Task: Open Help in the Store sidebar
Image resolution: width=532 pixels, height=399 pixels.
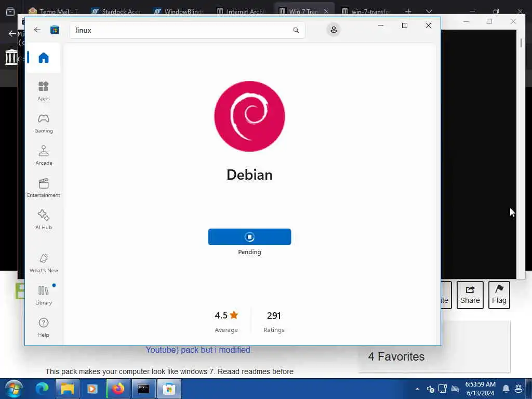Action: pyautogui.click(x=44, y=327)
